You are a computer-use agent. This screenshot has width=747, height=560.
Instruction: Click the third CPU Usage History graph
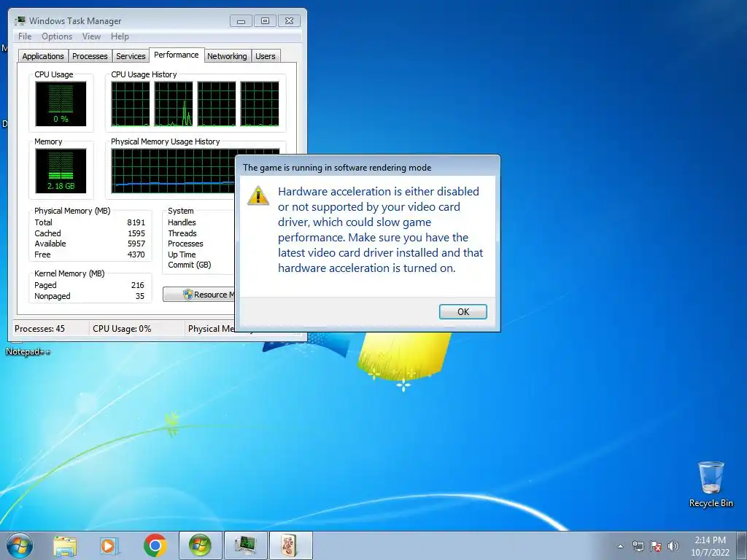pyautogui.click(x=217, y=104)
